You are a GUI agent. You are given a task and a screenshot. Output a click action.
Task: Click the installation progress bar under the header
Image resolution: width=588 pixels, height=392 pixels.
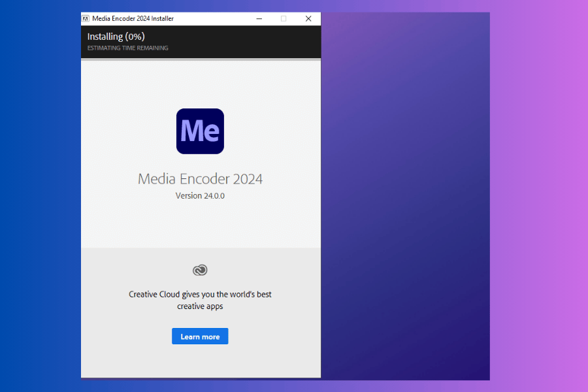(200, 59)
